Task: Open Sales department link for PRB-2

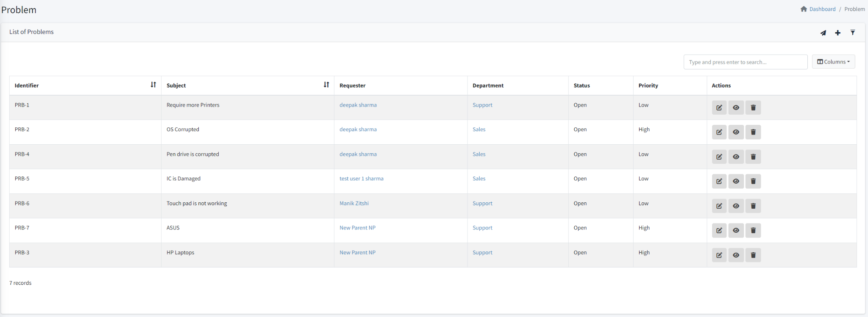Action: [x=479, y=130]
